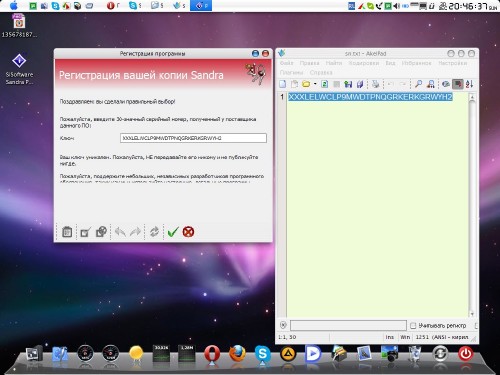Open the Вид menu in AkelPad
This screenshot has width=500, height=375.
(x=390, y=63)
